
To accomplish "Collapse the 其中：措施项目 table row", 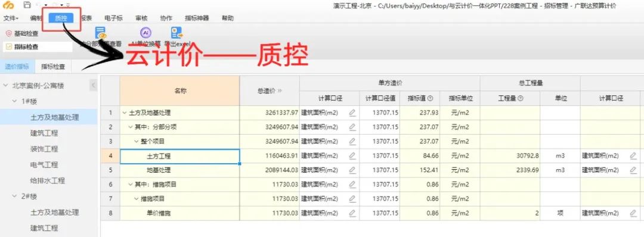I will [130, 185].
